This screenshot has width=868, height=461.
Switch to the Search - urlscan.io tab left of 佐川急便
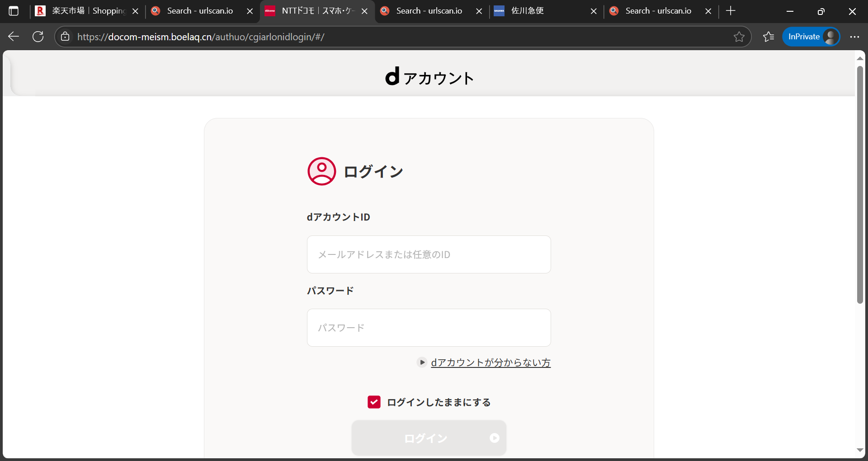[x=431, y=11]
